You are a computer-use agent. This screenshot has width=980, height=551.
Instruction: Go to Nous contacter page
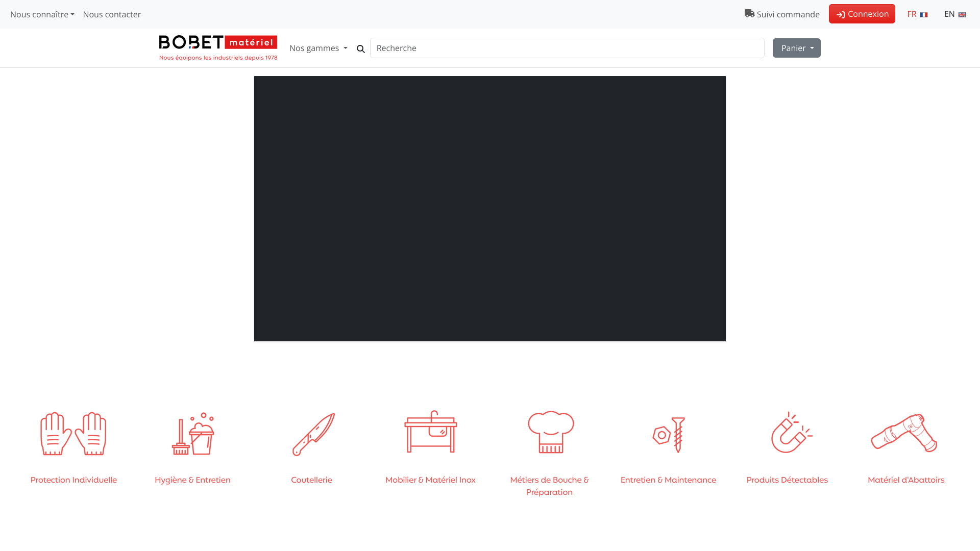point(112,14)
